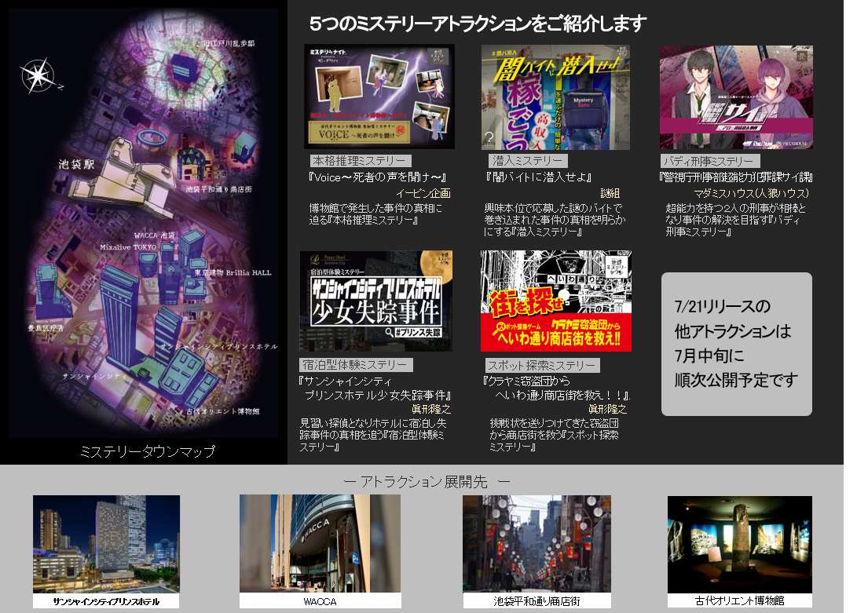Open the Voice mystery attraction thumbnail
Viewport: 868px width, 613px height.
coord(379,97)
